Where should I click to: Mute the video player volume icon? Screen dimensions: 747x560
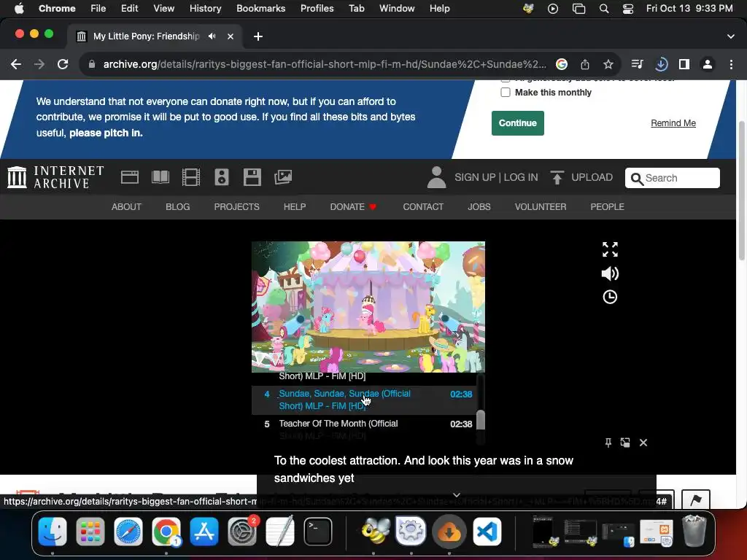pyautogui.click(x=610, y=273)
